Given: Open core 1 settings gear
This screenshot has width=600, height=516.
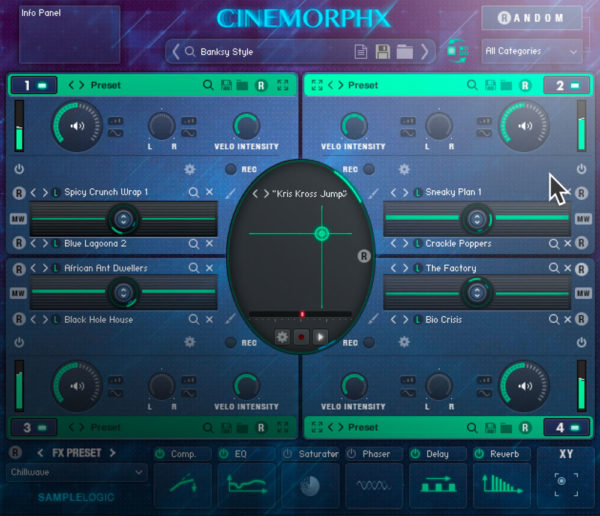Looking at the screenshot, I should [190, 169].
